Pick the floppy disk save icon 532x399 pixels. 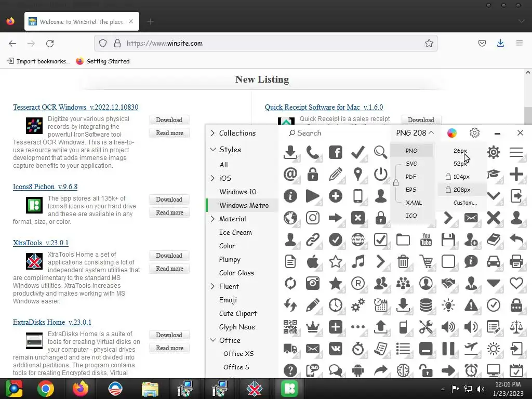coord(448,240)
